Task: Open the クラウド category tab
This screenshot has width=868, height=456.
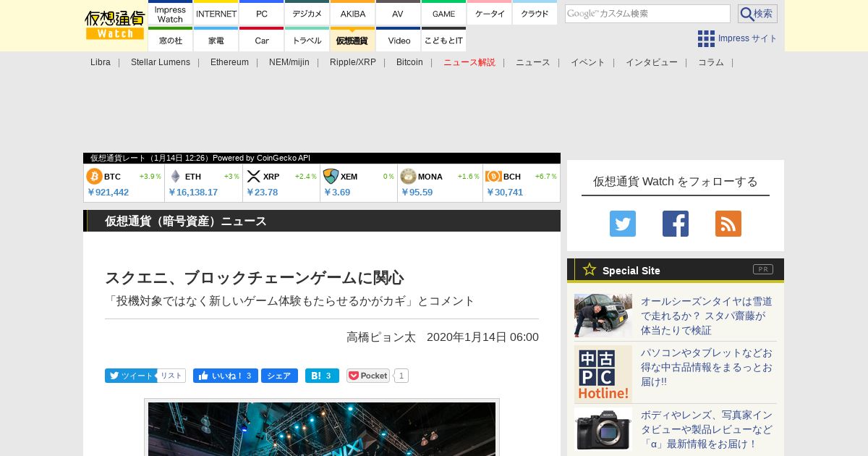Action: [535, 14]
